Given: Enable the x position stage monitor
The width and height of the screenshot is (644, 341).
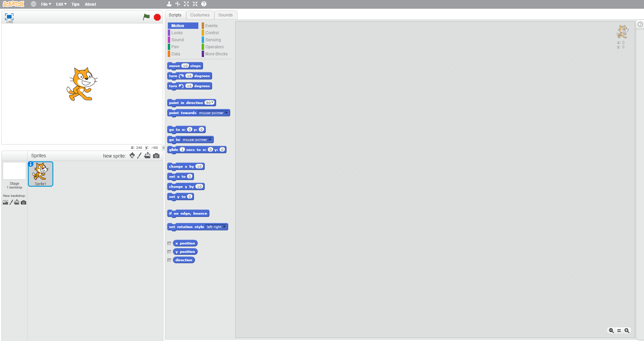Looking at the screenshot, I should pos(169,243).
